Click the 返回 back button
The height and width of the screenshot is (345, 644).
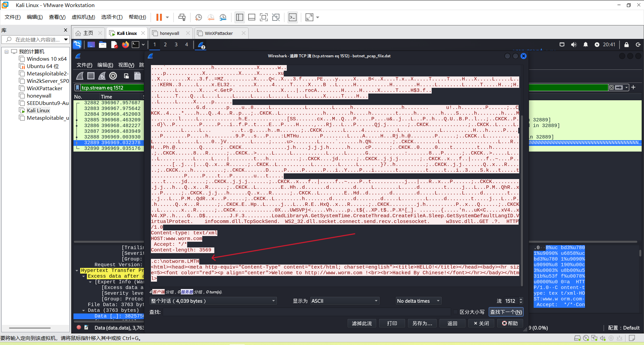452,324
